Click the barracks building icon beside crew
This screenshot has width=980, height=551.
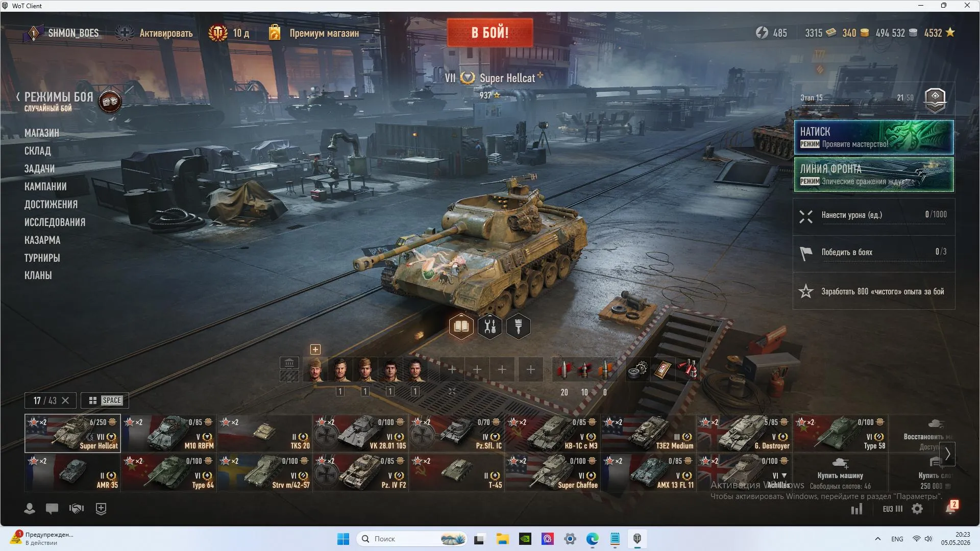289,363
